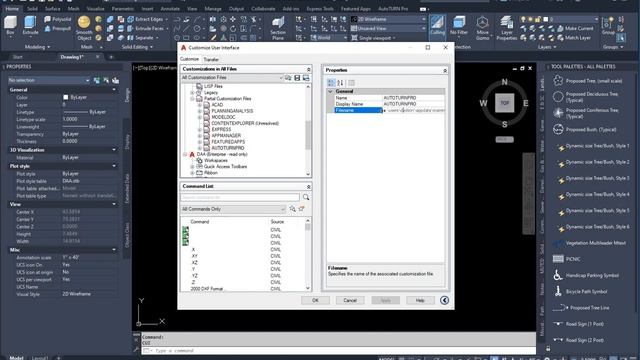Select Workspaces under DAA enterprise

(216, 160)
